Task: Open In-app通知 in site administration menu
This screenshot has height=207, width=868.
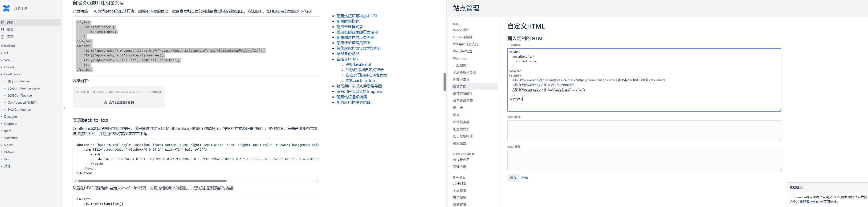Action: pyautogui.click(x=461, y=30)
